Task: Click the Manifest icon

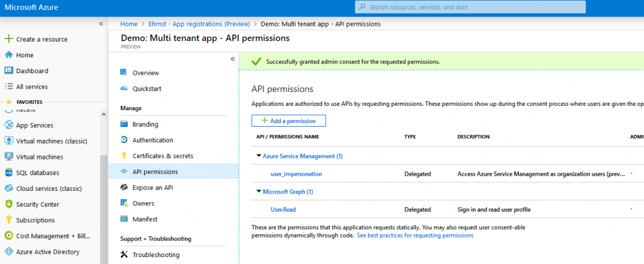Action: pos(124,219)
